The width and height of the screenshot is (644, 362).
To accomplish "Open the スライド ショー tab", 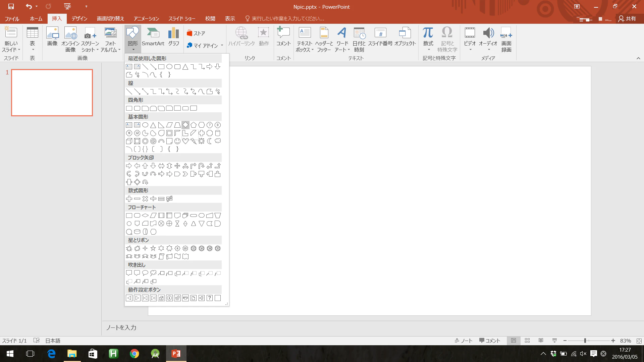I will click(182, 18).
